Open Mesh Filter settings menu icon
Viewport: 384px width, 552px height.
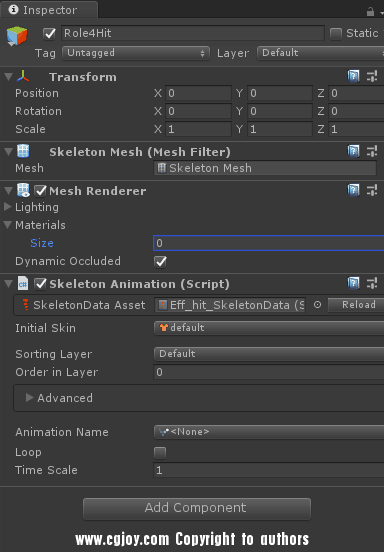(x=372, y=151)
